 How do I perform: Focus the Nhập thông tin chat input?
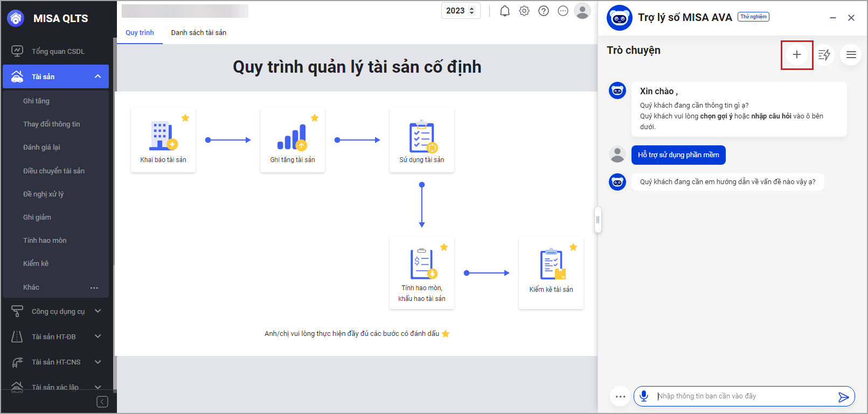[744, 396]
